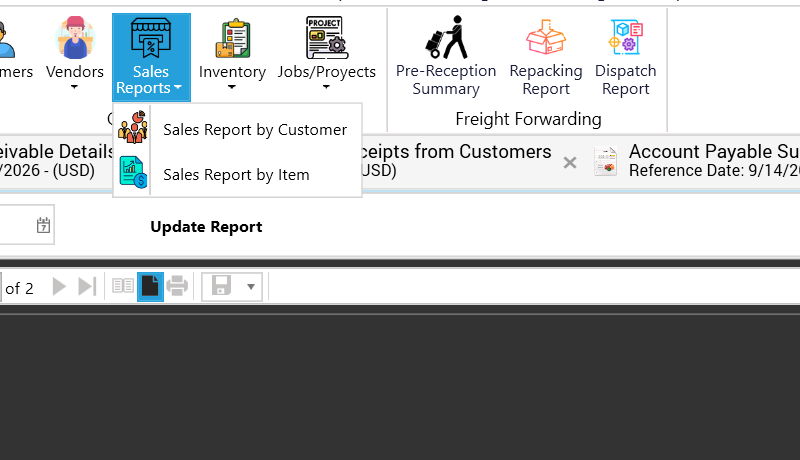The height and width of the screenshot is (460, 800).
Task: Click the Sales Reports storefront icon
Action: (151, 37)
